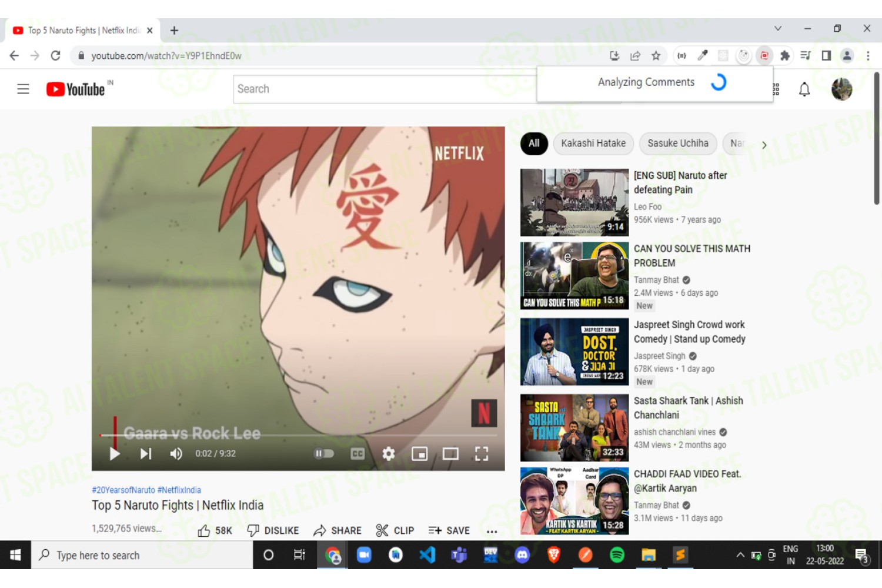This screenshot has width=882, height=588.
Task: Open CAN YOU SOLVE THIS MATH PROBLEM video title
Action: click(x=692, y=256)
